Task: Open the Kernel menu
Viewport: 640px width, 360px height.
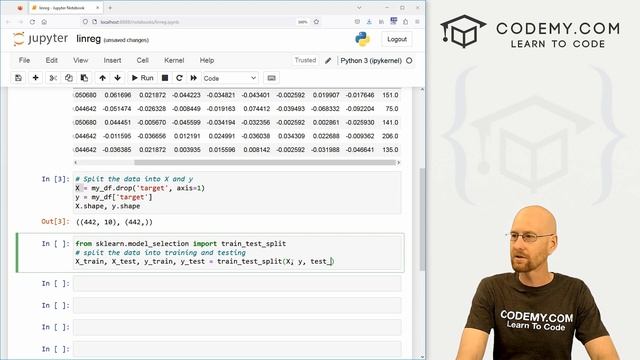Action: click(174, 60)
